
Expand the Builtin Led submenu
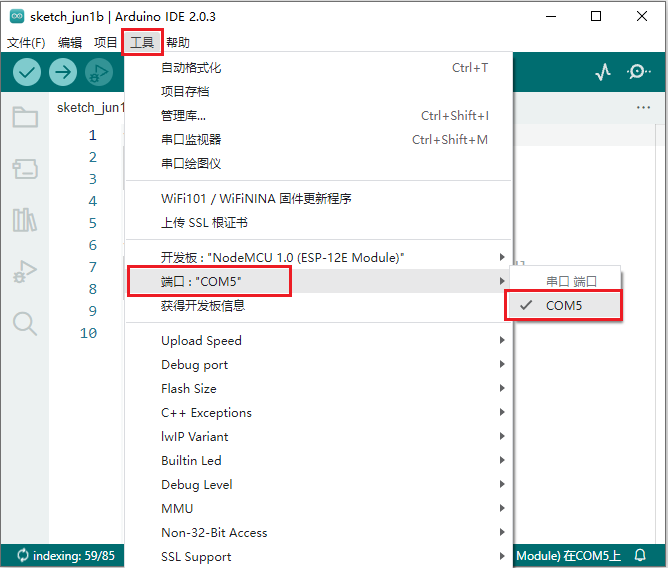point(319,460)
